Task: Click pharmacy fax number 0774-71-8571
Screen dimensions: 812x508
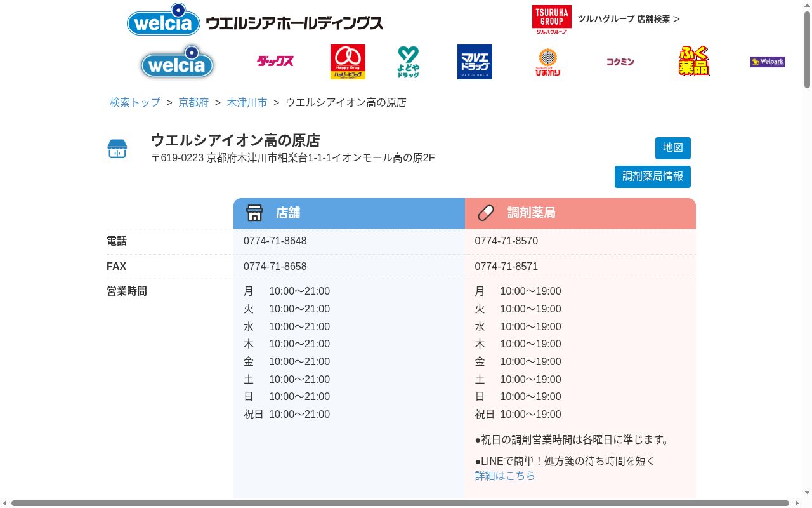Action: [506, 267]
